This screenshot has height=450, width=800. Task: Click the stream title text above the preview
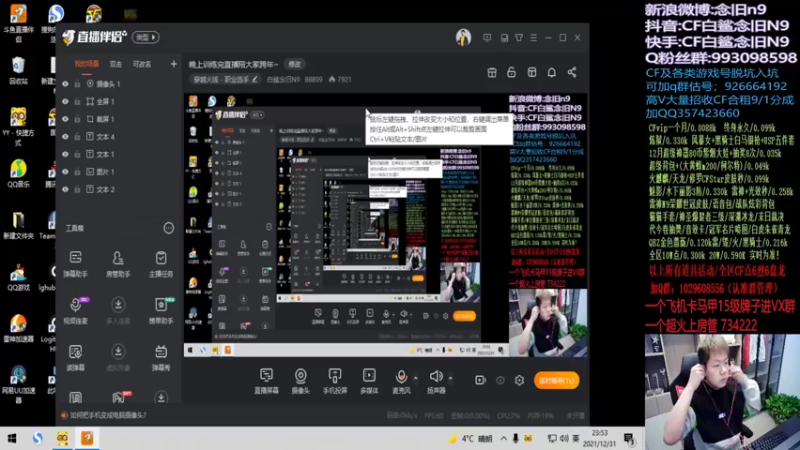point(233,64)
